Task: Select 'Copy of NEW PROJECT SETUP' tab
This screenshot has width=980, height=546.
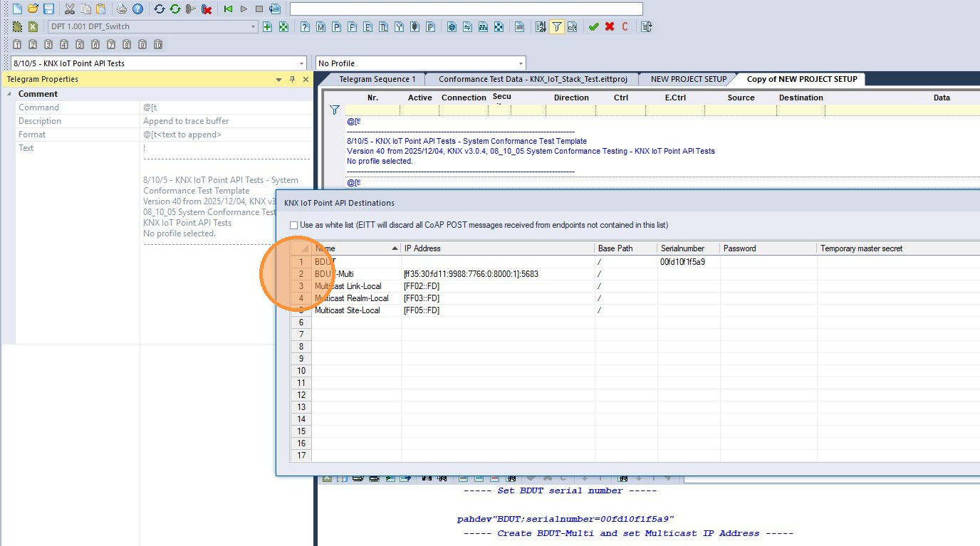Action: (802, 79)
